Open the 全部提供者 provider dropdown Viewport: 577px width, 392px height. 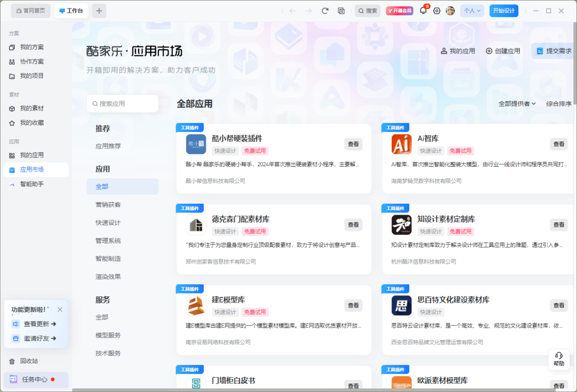pos(517,104)
